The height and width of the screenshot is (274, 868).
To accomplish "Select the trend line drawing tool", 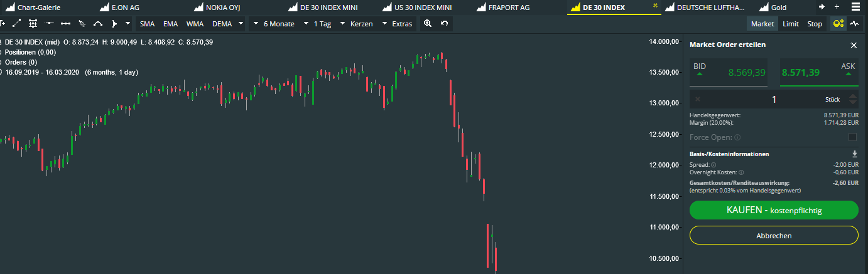I will point(16,23).
